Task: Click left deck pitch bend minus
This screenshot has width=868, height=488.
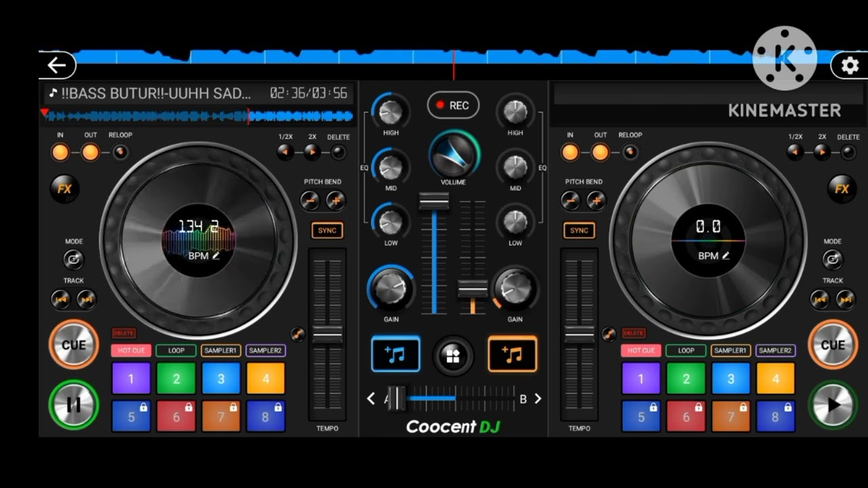Action: click(x=310, y=200)
